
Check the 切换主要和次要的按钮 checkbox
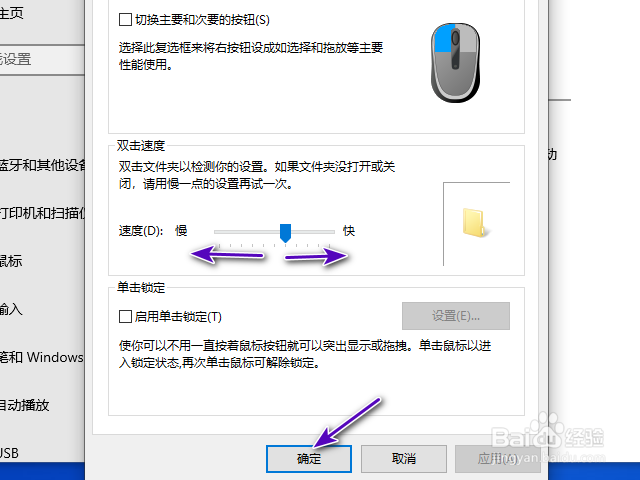(x=125, y=20)
